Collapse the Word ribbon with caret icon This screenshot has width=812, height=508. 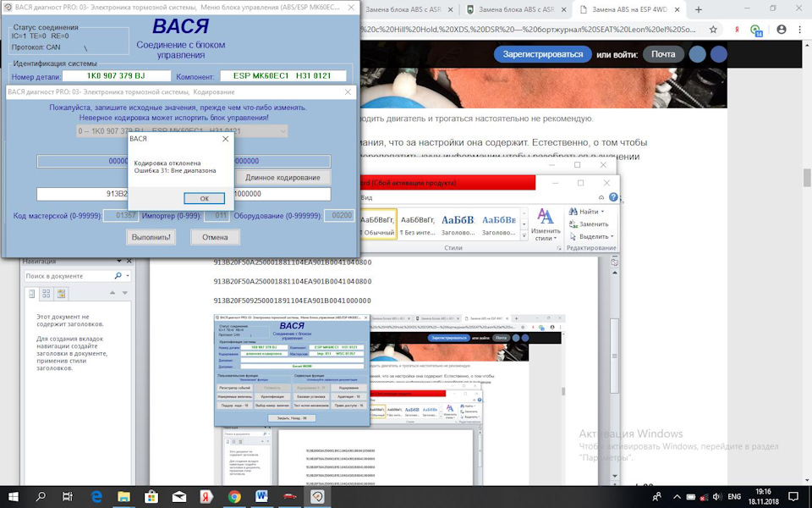[601, 197]
